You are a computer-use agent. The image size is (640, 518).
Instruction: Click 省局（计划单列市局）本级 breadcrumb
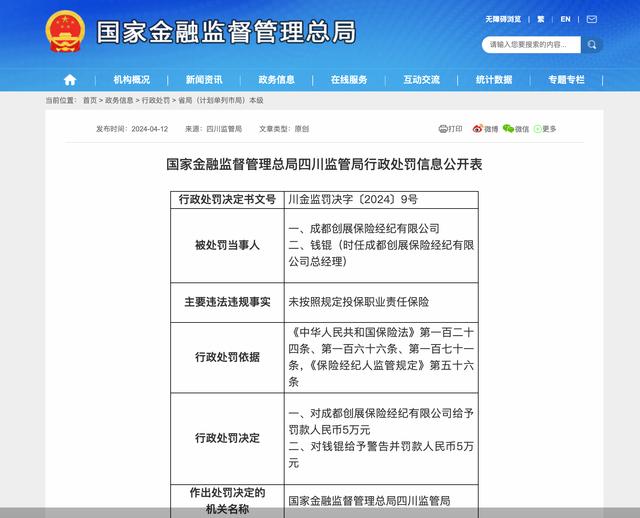(x=221, y=100)
